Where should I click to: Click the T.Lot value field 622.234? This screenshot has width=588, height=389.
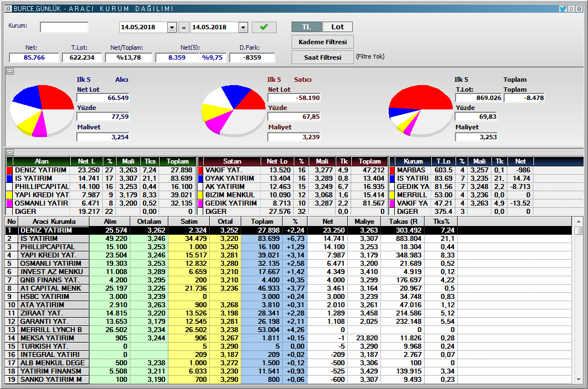point(82,57)
